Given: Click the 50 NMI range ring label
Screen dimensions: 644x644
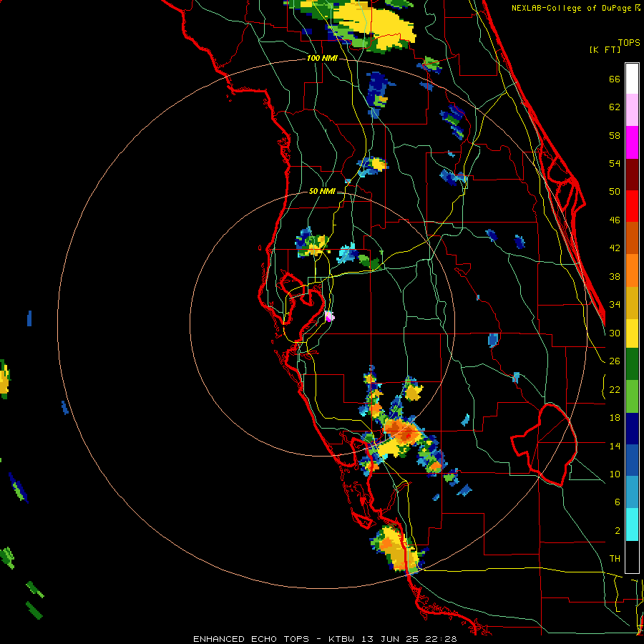Looking at the screenshot, I should coord(322,191).
